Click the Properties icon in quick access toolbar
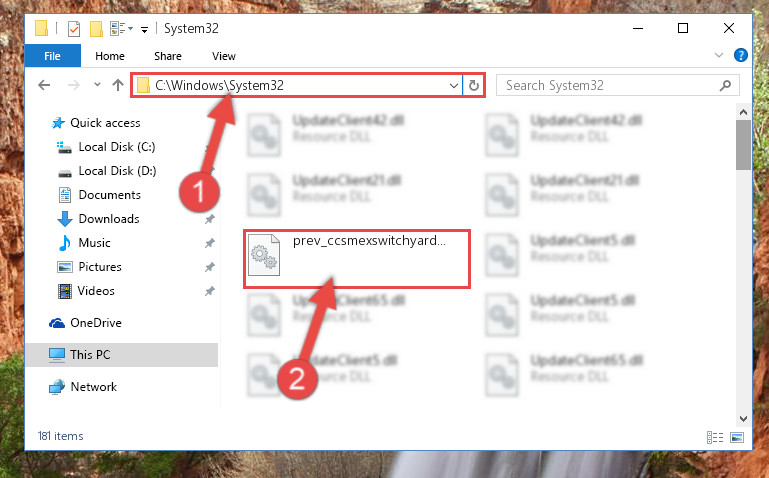 (x=74, y=29)
